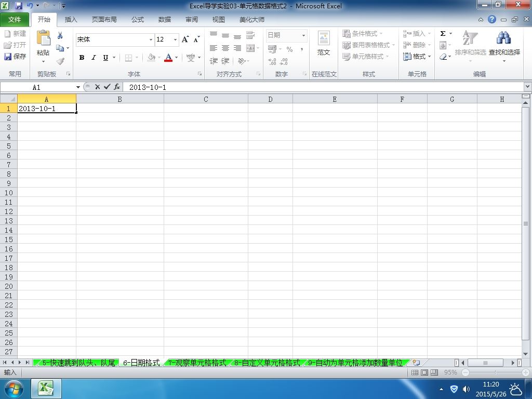
Task: Decrease the cell indent
Action: [214, 61]
